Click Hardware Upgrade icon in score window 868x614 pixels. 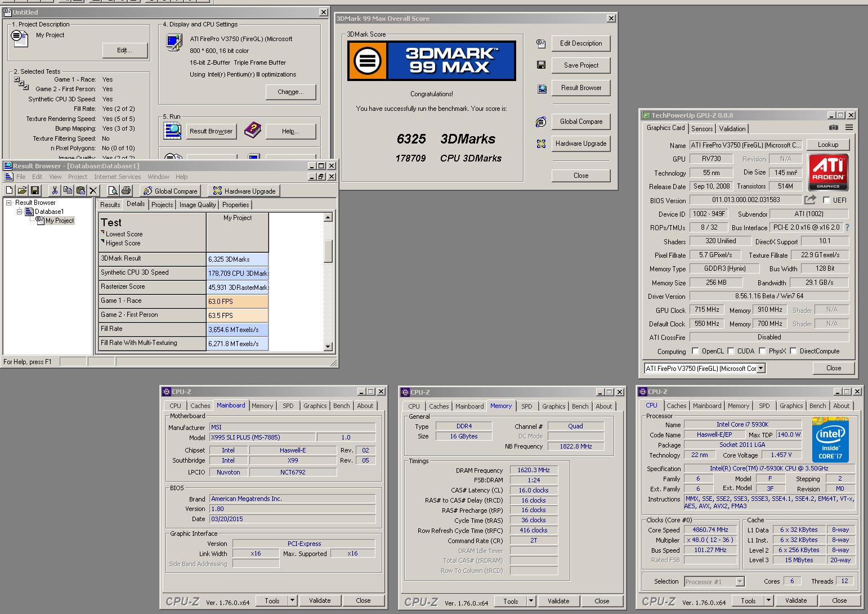[541, 144]
